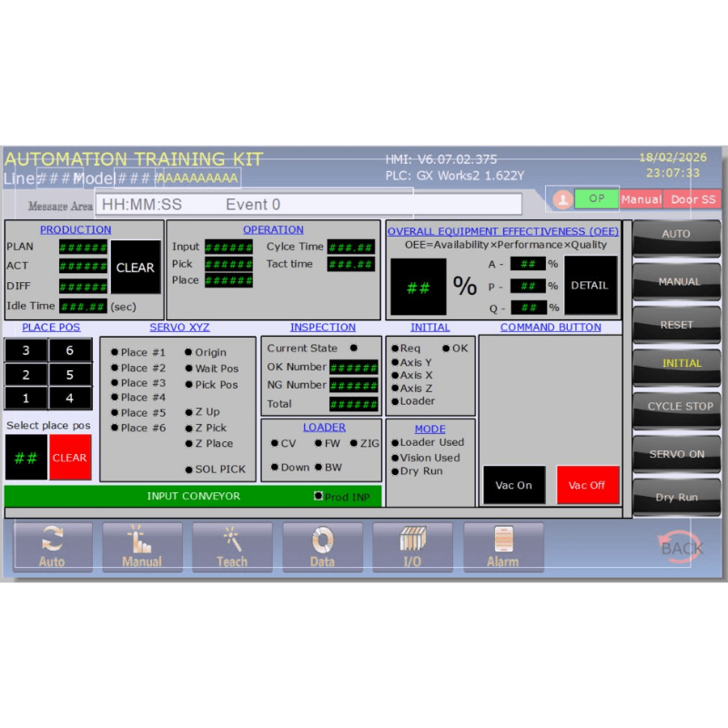
Task: Select the AUTO mode side button
Action: [x=676, y=235]
